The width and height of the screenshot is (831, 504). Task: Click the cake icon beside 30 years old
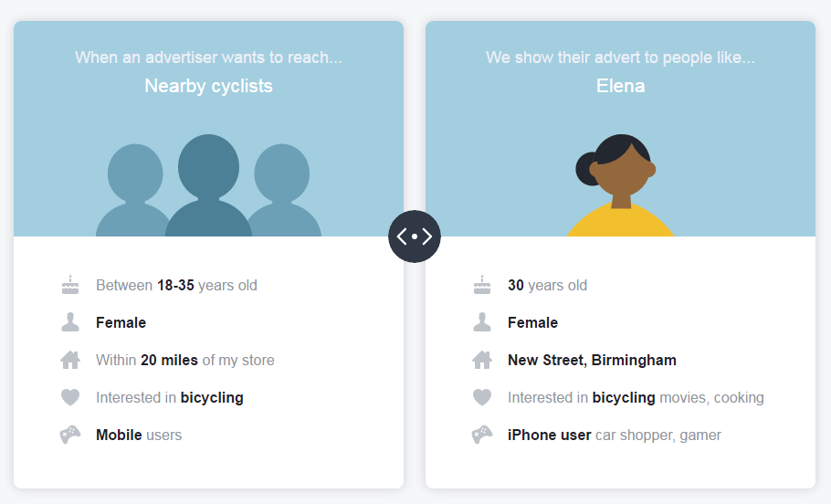click(x=482, y=285)
